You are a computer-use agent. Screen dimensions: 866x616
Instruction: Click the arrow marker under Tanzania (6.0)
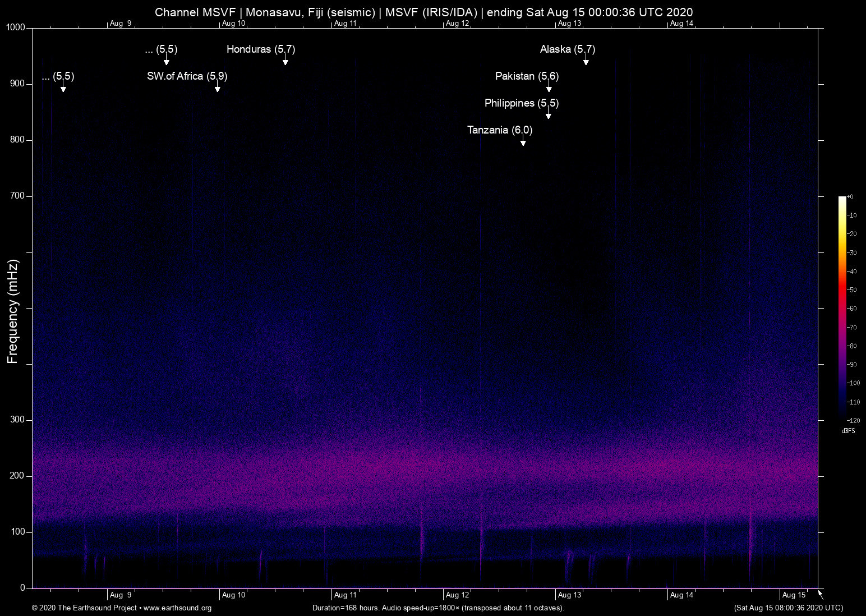[523, 141]
